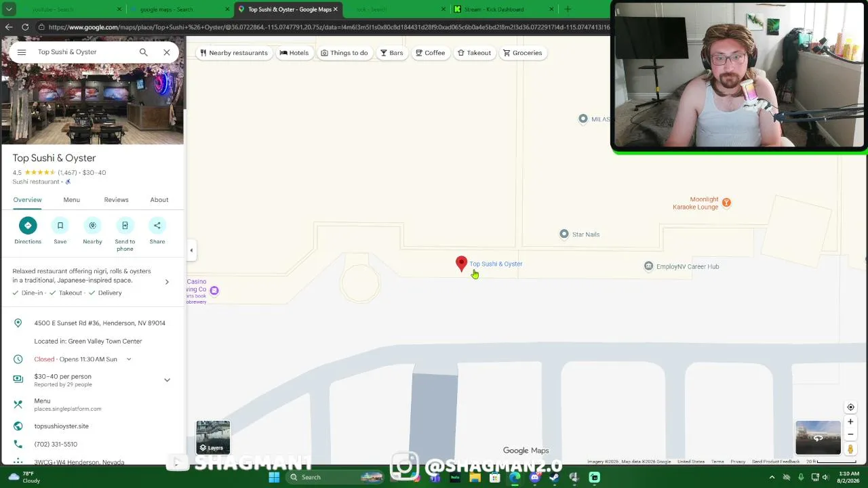Zoom out on the map
868x488 pixels.
850,434
